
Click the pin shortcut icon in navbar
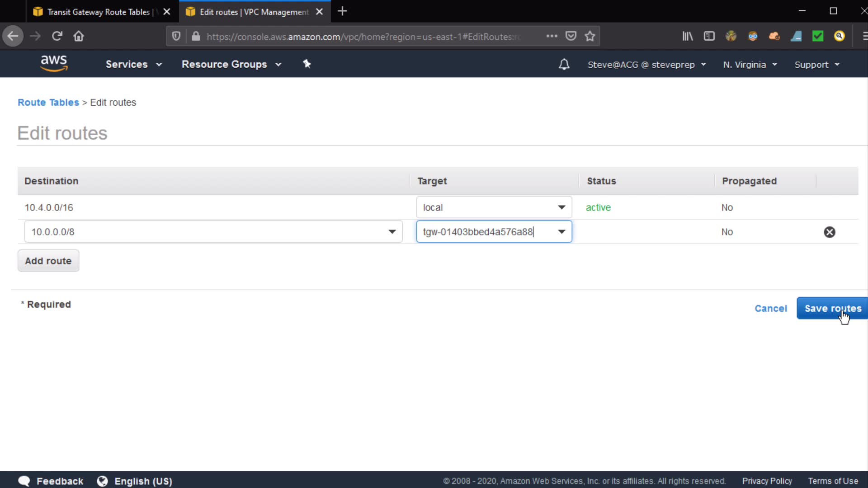(x=307, y=64)
